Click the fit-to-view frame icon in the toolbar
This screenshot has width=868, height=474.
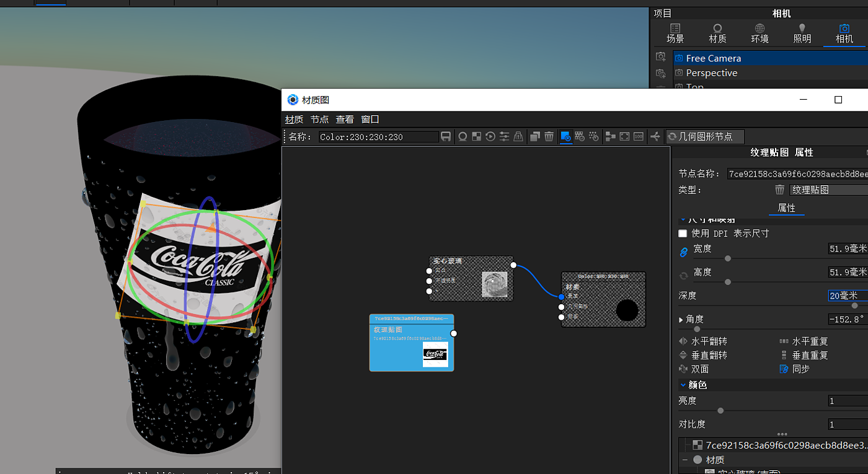click(624, 137)
